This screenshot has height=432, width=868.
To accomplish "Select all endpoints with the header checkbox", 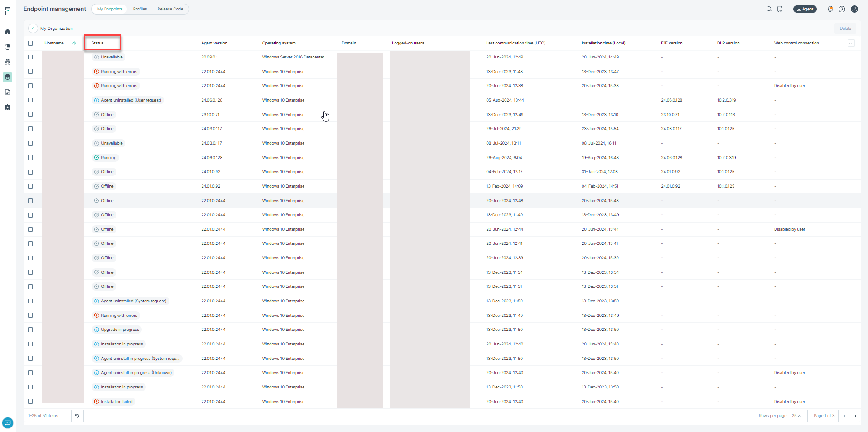I will point(30,43).
